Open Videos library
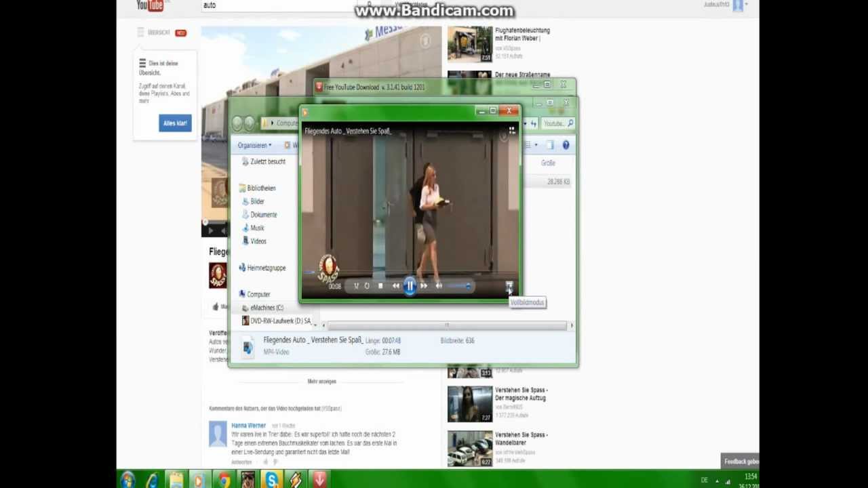The height and width of the screenshot is (488, 868). click(254, 241)
